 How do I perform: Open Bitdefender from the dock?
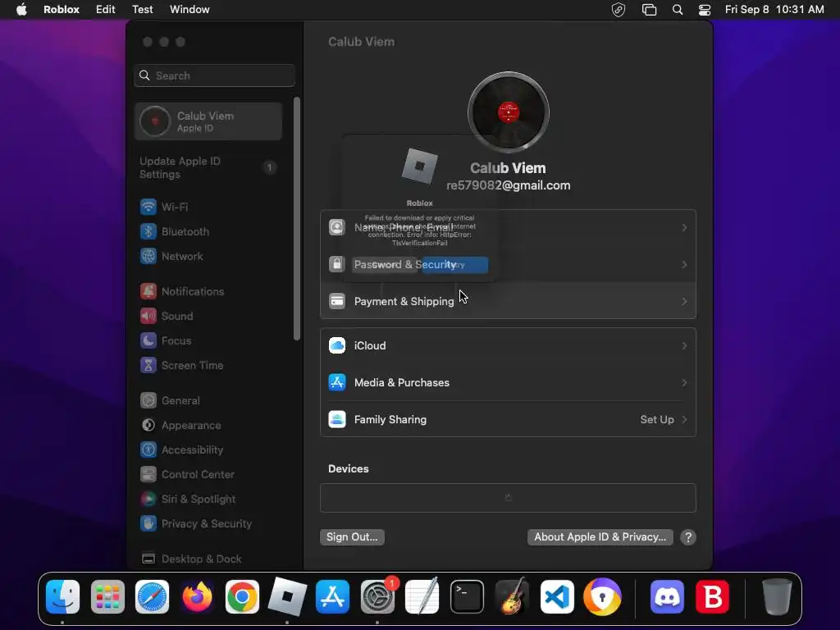click(712, 597)
